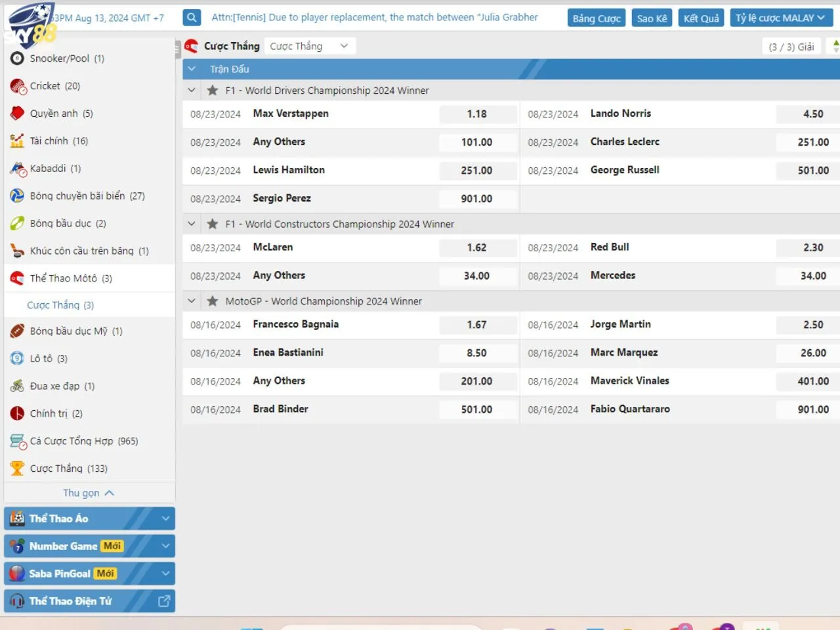Open the (3 / 3) Giải league filter
This screenshot has width=840, height=630.
point(791,47)
